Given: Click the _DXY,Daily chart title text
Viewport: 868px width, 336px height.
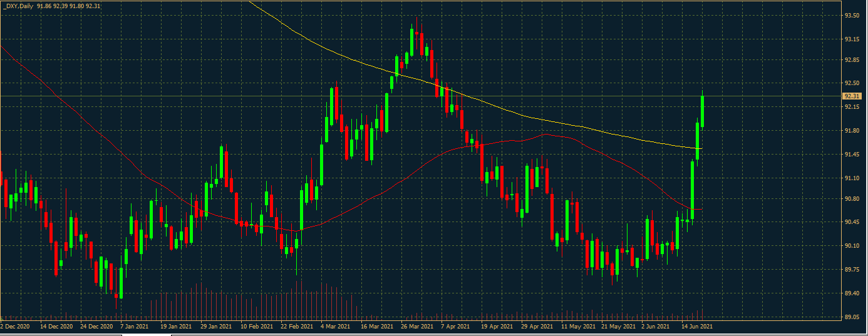Looking at the screenshot, I should (18, 6).
